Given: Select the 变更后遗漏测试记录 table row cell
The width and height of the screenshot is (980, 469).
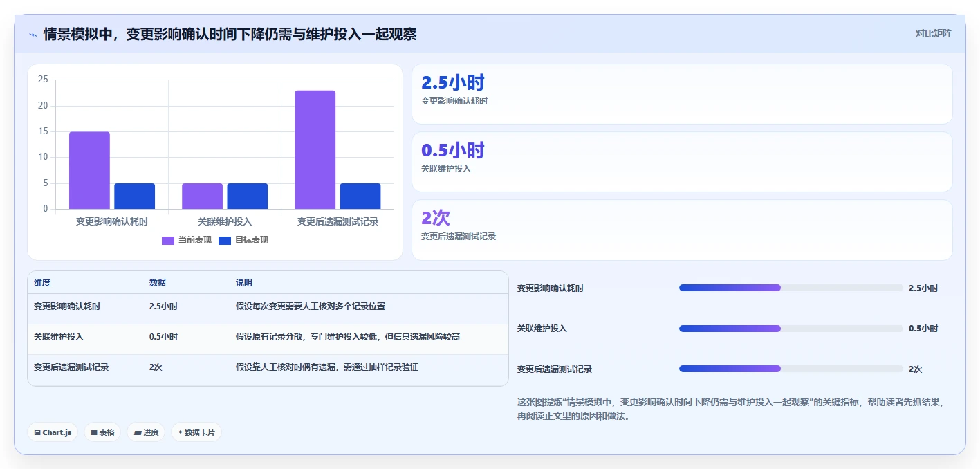Looking at the screenshot, I should (x=71, y=367).
